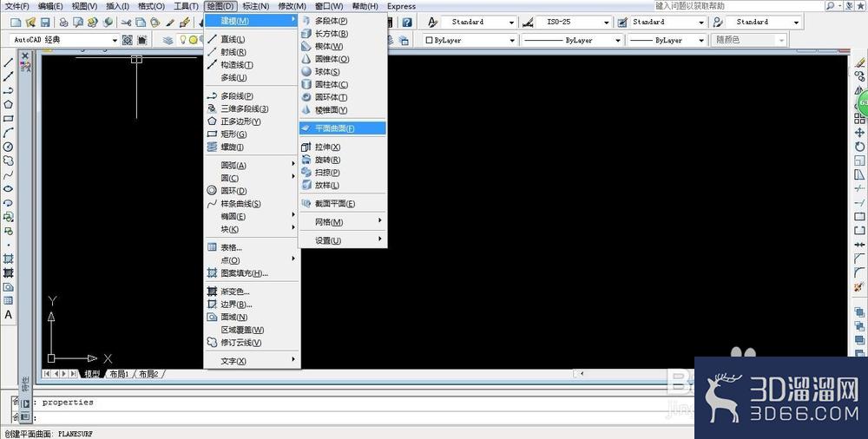This screenshot has width=868, height=439.
Task: Click the favorites star button in help bar
Action: (862, 5)
